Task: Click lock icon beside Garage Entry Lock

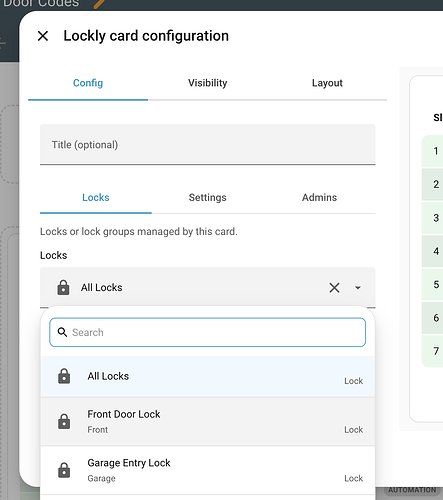Action: pyautogui.click(x=64, y=470)
